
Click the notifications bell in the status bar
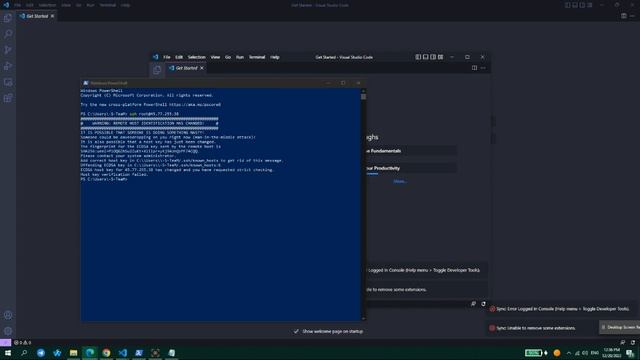(633, 342)
